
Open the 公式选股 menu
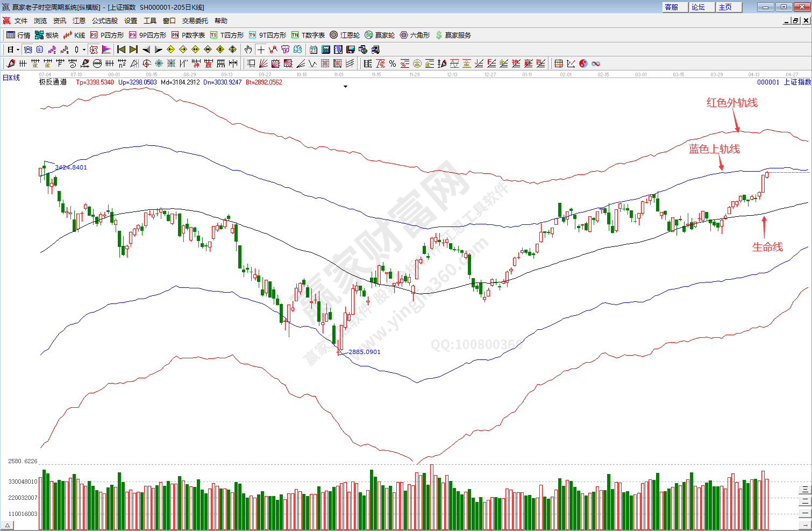pyautogui.click(x=104, y=21)
